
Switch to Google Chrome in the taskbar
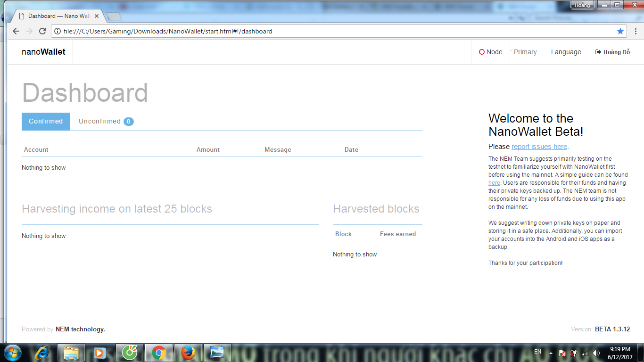(x=158, y=353)
